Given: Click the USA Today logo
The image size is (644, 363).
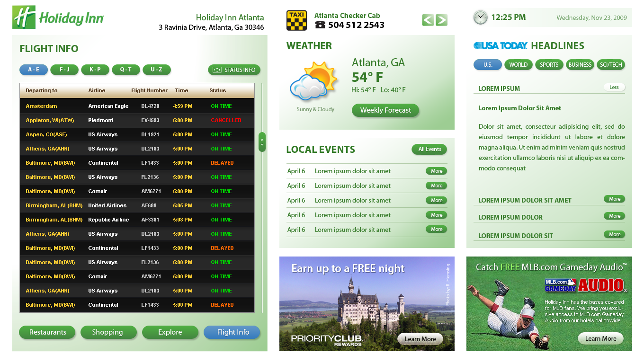Looking at the screenshot, I should [501, 46].
